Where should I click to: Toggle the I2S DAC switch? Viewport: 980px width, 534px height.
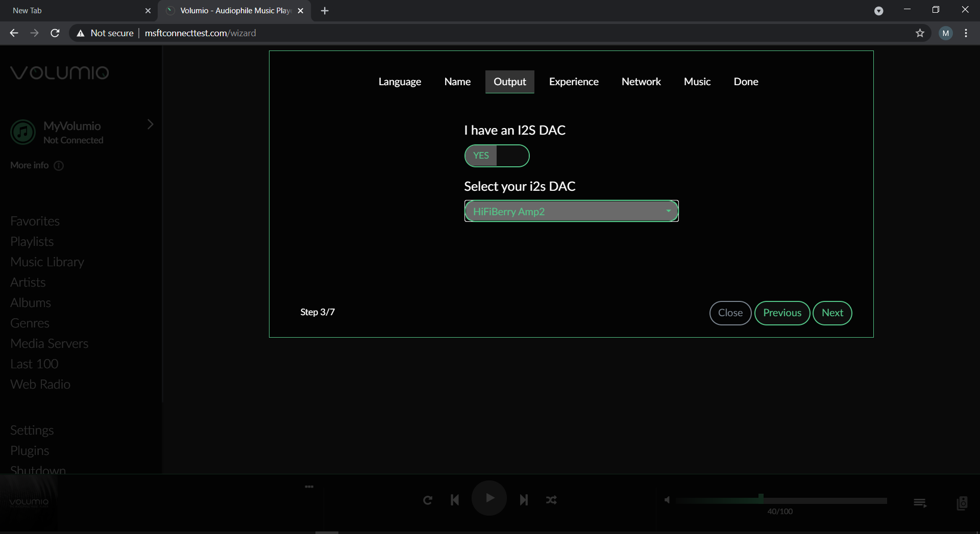click(497, 156)
